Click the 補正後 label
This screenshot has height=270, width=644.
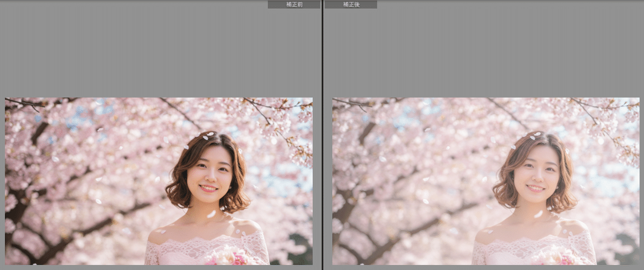(350, 4)
